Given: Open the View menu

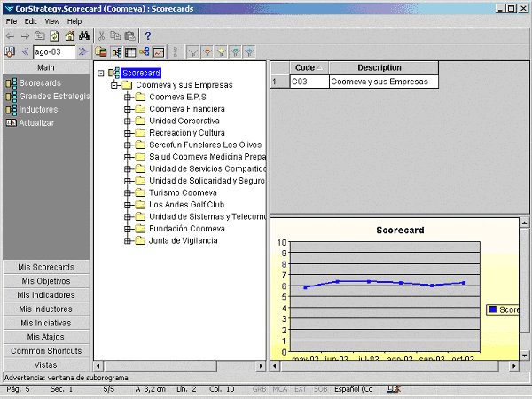Looking at the screenshot, I should (x=52, y=20).
